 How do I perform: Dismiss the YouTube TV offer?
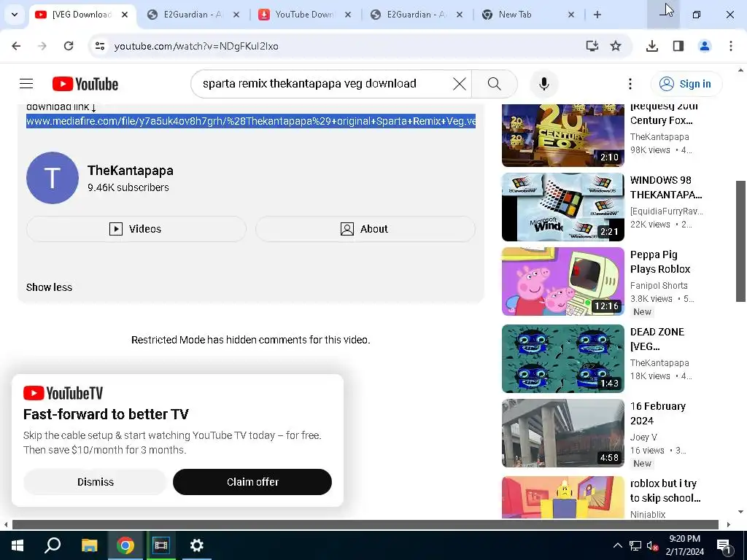96,482
